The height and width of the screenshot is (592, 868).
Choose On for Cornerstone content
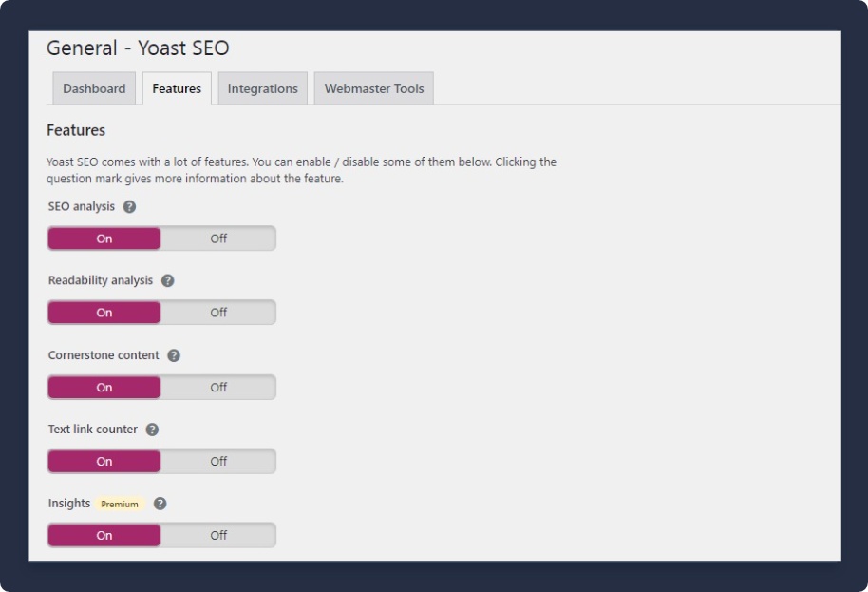click(104, 387)
